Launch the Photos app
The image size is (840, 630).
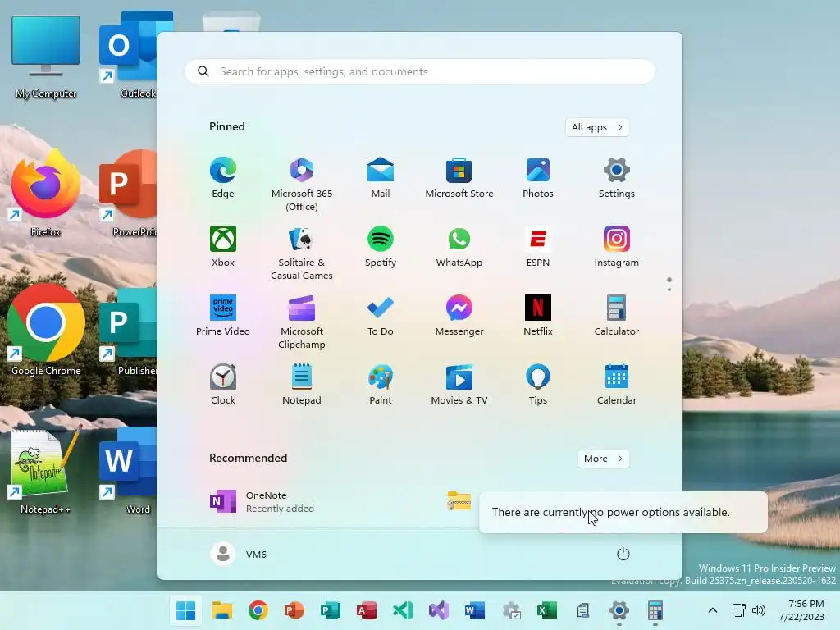coord(538,178)
